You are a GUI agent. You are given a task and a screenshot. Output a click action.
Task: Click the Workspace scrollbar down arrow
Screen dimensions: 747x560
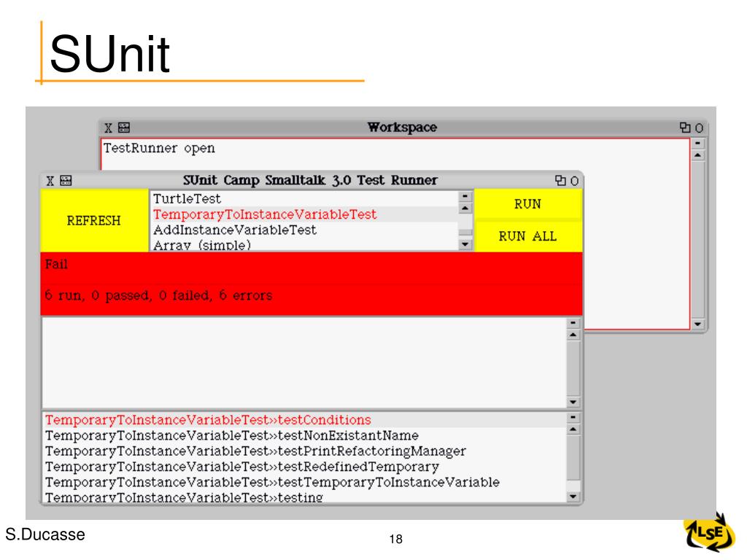click(698, 324)
